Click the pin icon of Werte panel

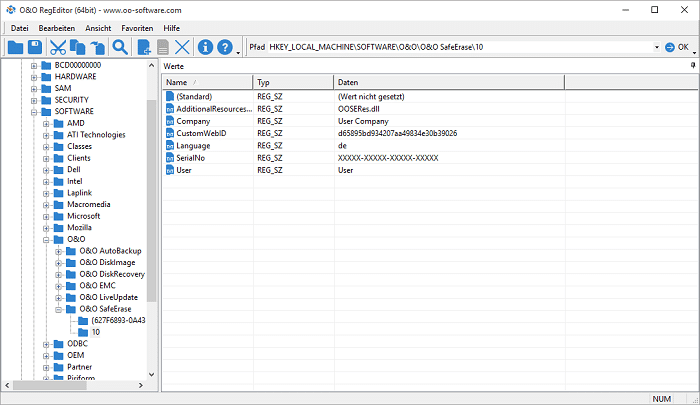[x=693, y=66]
